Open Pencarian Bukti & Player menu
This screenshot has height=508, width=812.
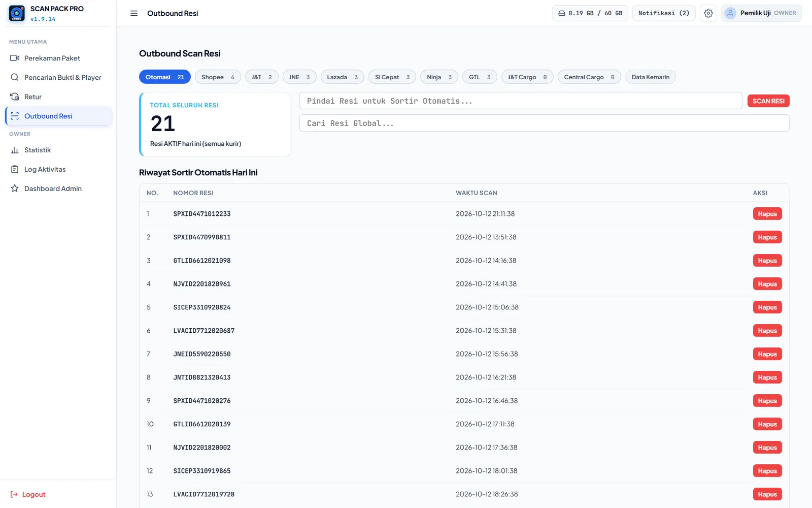58,77
